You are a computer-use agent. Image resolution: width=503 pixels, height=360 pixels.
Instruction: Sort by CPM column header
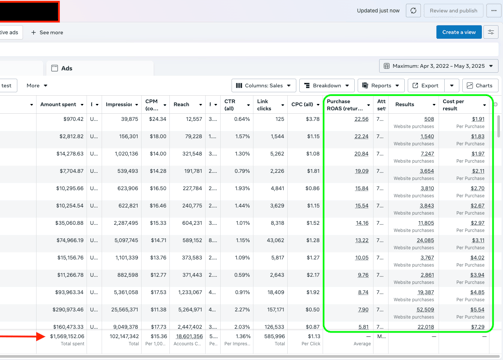pyautogui.click(x=152, y=105)
